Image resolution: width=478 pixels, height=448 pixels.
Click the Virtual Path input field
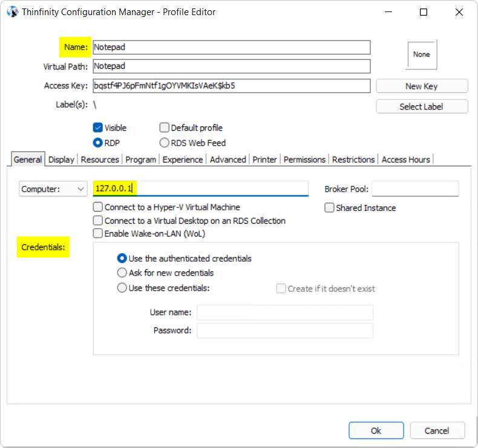(x=232, y=66)
